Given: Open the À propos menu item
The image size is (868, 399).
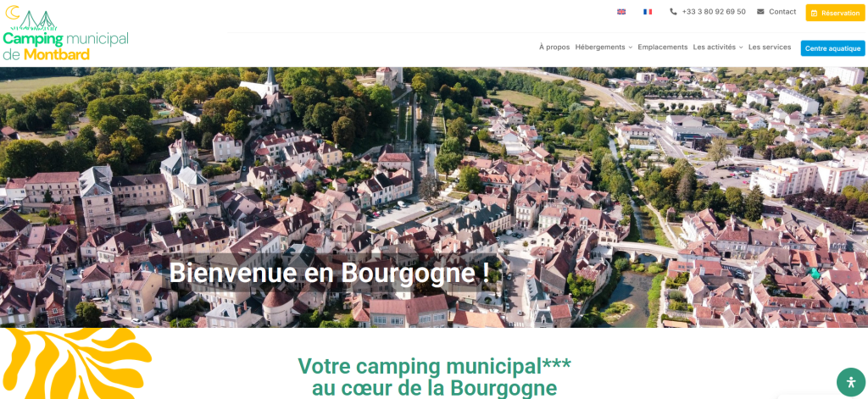Looking at the screenshot, I should coord(554,47).
